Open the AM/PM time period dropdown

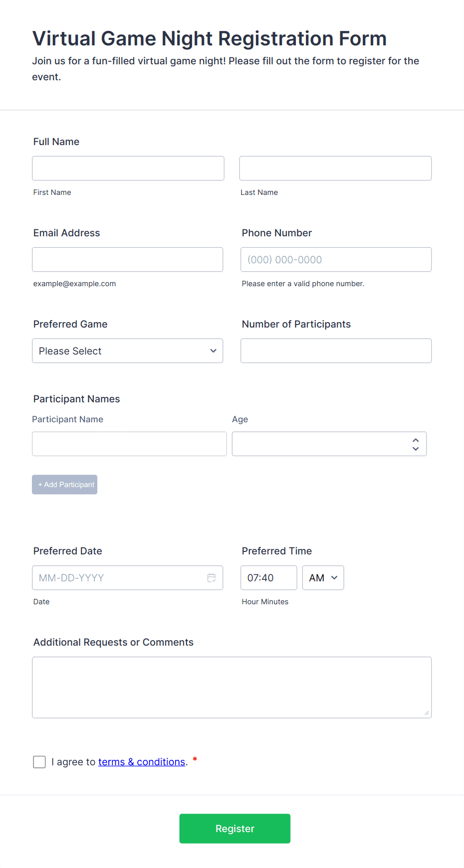pyautogui.click(x=322, y=577)
